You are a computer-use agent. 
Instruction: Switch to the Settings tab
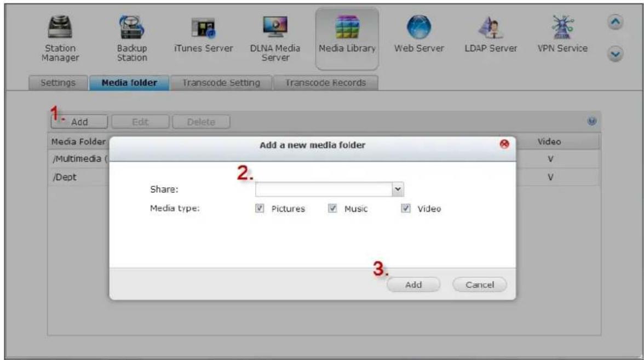(58, 83)
